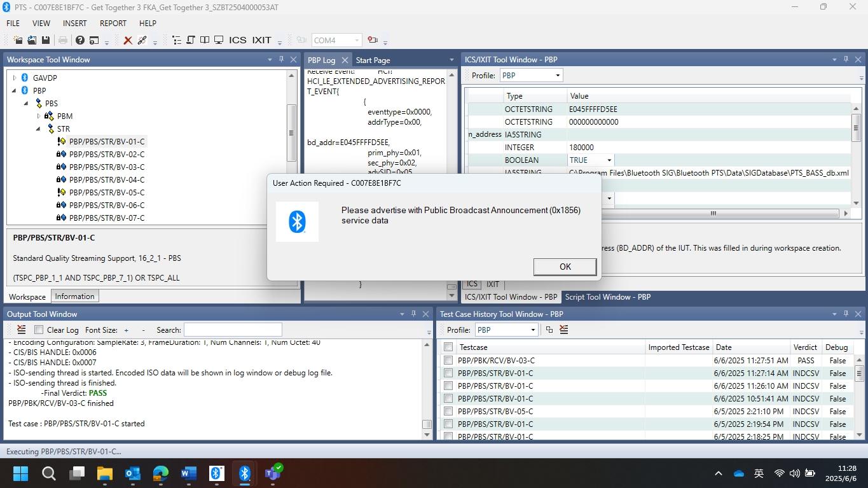868x488 pixels.
Task: Increase font size with the plus button
Action: [127, 330]
